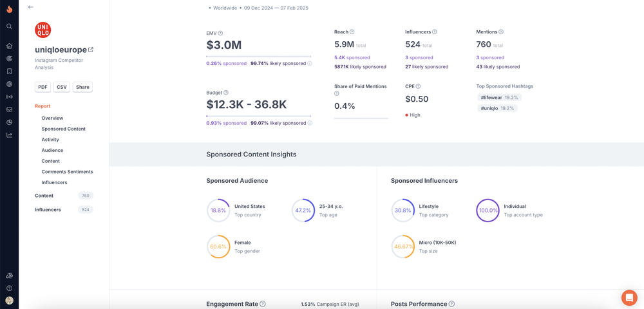Click the Budget info help icon
The image size is (644, 309).
pos(226,93)
